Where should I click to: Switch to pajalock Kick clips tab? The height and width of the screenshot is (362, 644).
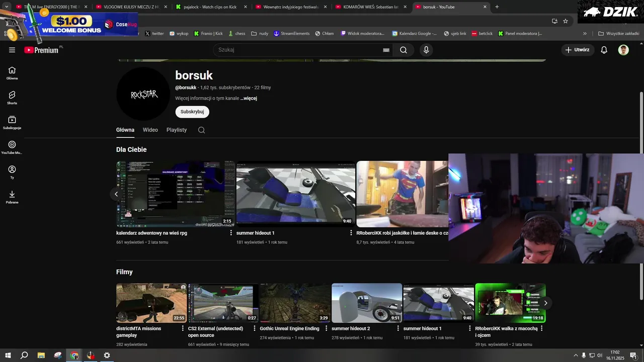click(211, 7)
